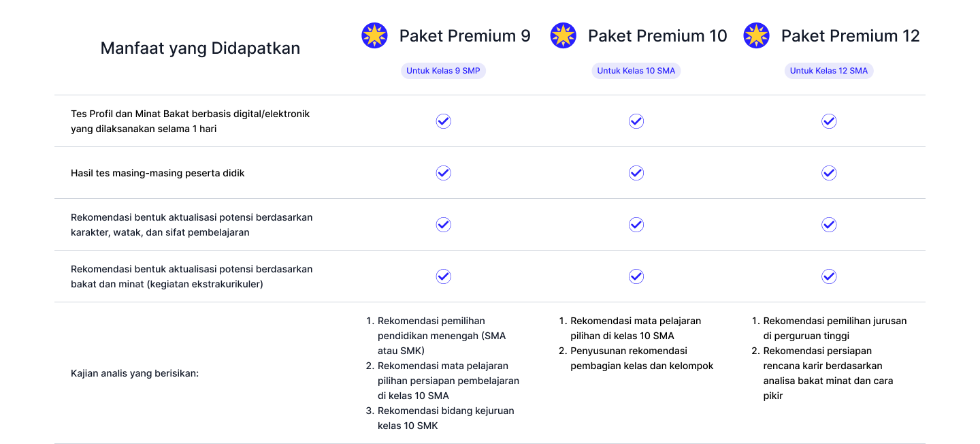This screenshot has height=444, width=980.
Task: Click Premium 9 checkmark for ekstrakurikuler row
Action: 443,276
